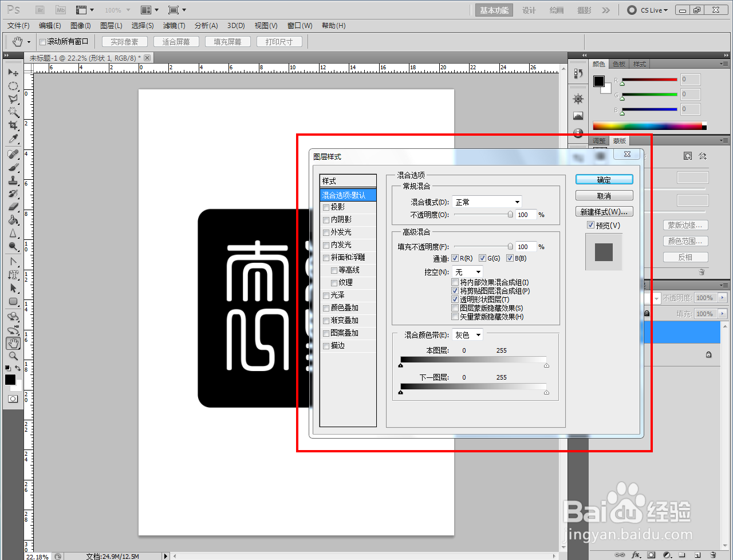Select the Rounded Rectangle shape tool
Screen dimensions: 733x560
[13, 301]
